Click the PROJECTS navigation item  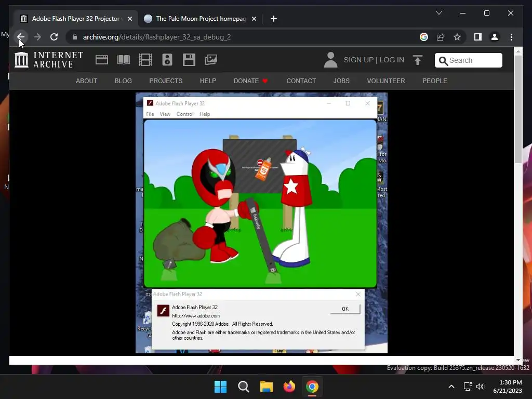[x=166, y=81]
